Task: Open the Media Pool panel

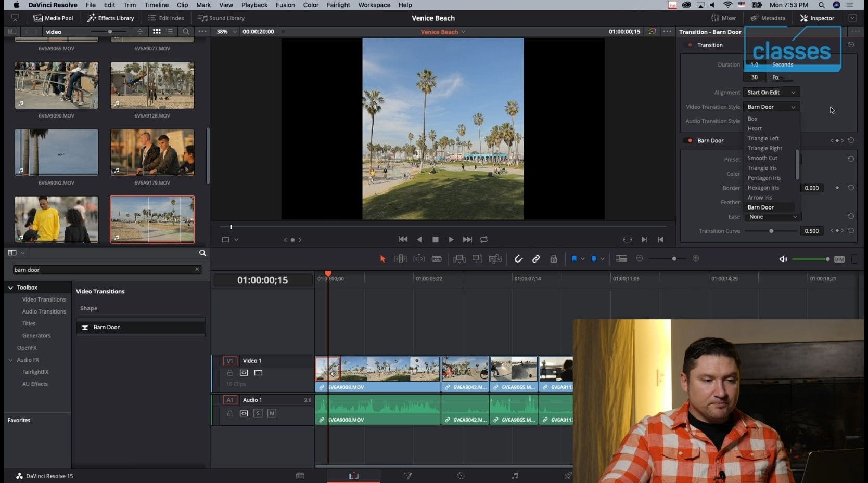Action: (x=53, y=18)
